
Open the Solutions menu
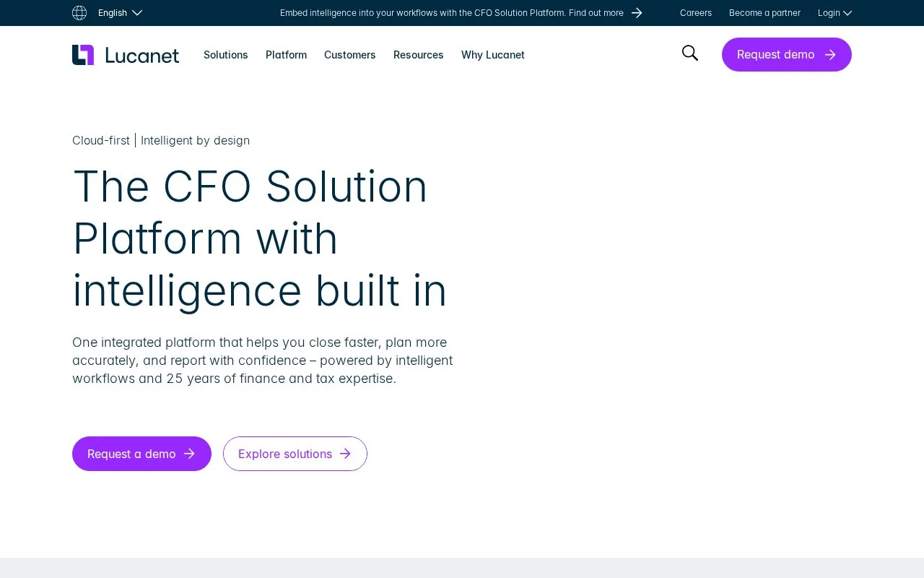pos(226,55)
